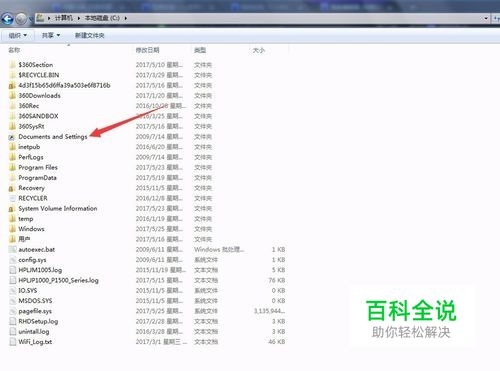The width and height of the screenshot is (500, 371).
Task: Select the Documents and Settings shortcut icon
Action: [12, 137]
